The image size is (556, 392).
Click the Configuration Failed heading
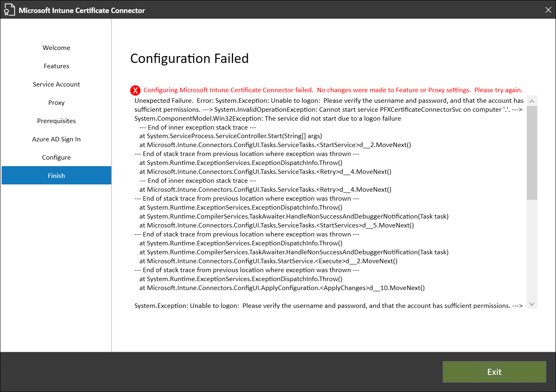pos(189,58)
